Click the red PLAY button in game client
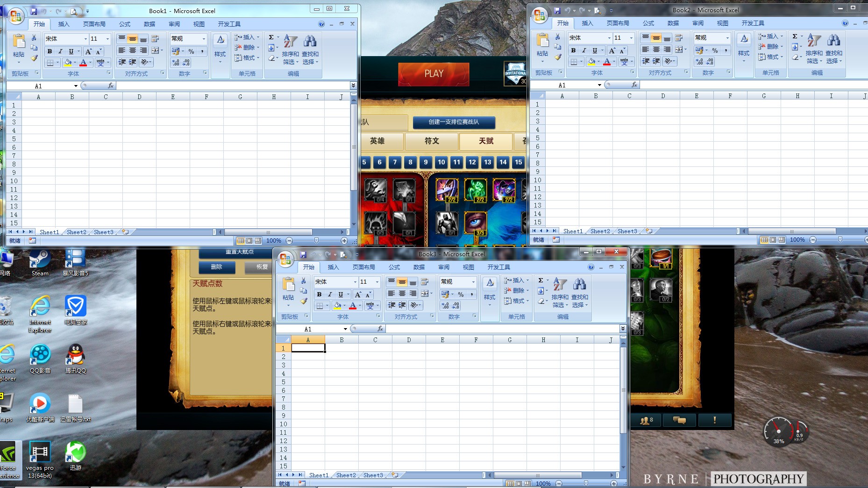The height and width of the screenshot is (488, 868). [434, 74]
